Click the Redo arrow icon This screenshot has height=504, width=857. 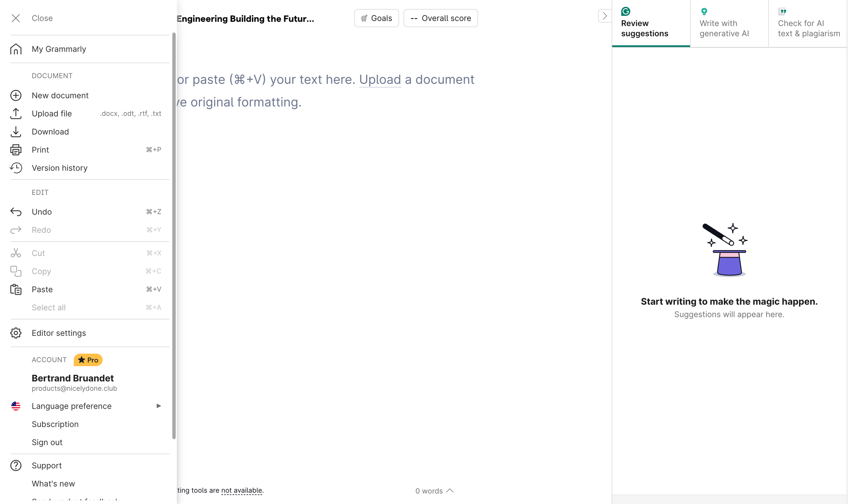tap(16, 230)
